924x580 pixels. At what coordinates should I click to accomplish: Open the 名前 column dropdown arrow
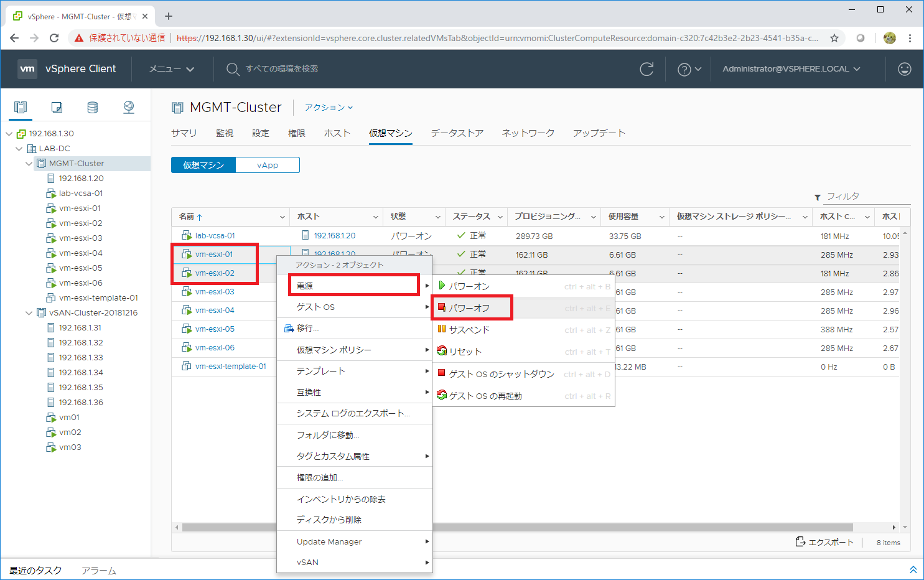point(283,217)
